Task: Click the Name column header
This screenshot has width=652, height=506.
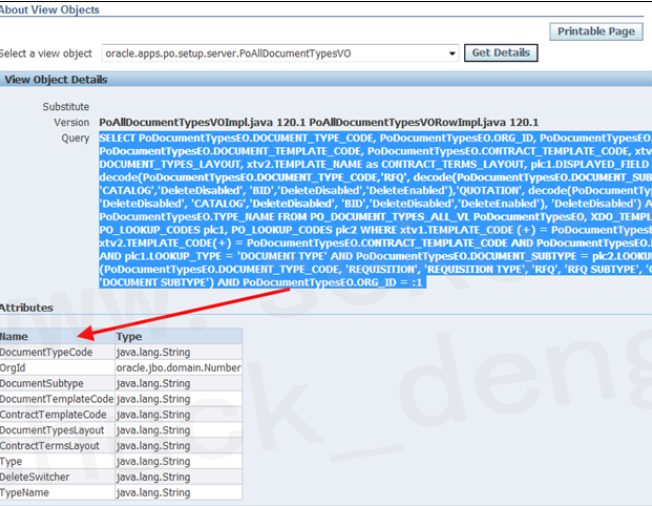Action: click(57, 336)
